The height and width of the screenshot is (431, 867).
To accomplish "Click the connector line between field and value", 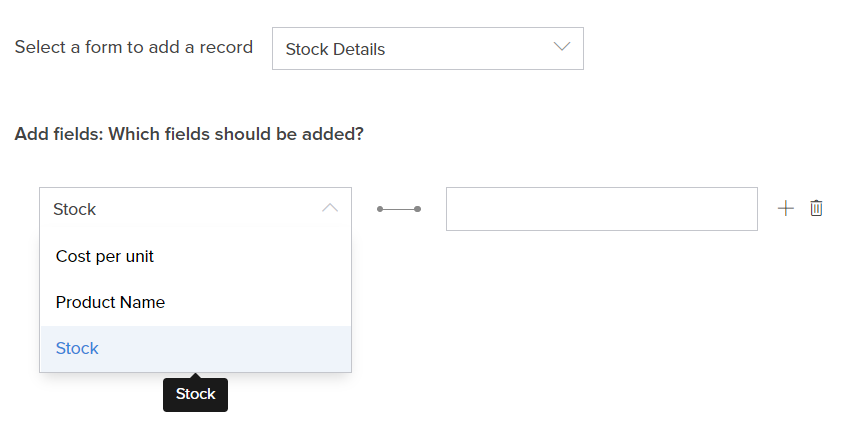I will 399,209.
